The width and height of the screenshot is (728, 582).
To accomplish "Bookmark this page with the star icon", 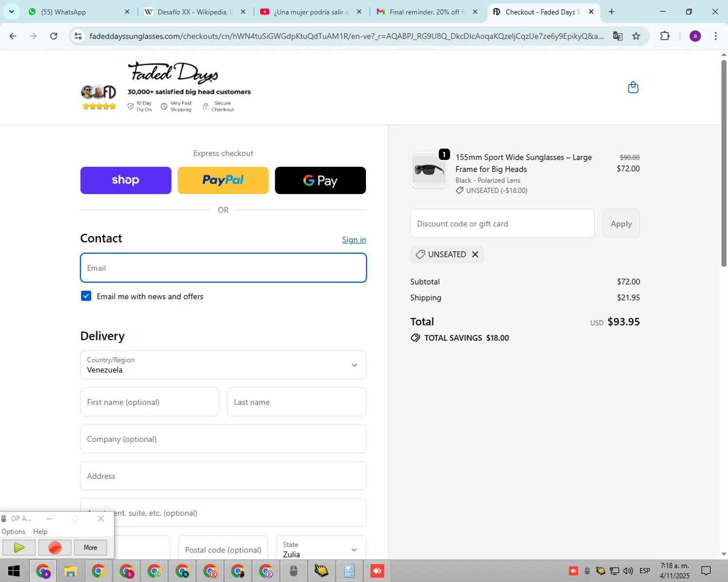I will (x=636, y=36).
